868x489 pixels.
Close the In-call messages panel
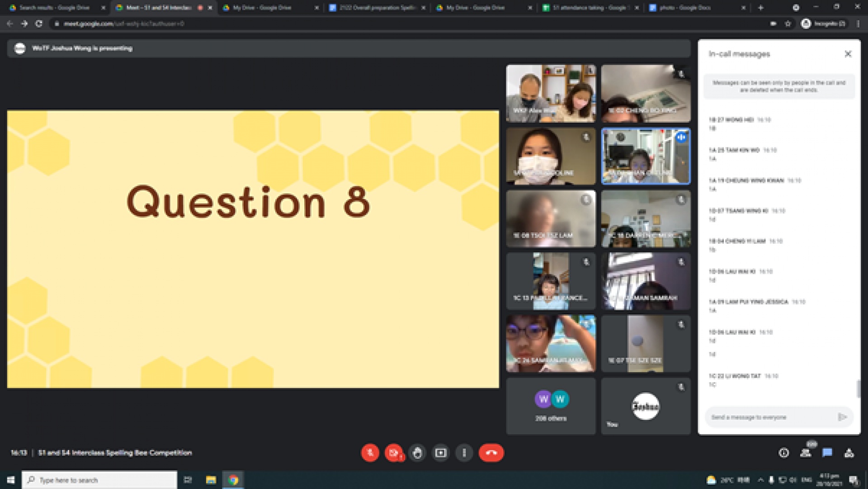pyautogui.click(x=848, y=54)
